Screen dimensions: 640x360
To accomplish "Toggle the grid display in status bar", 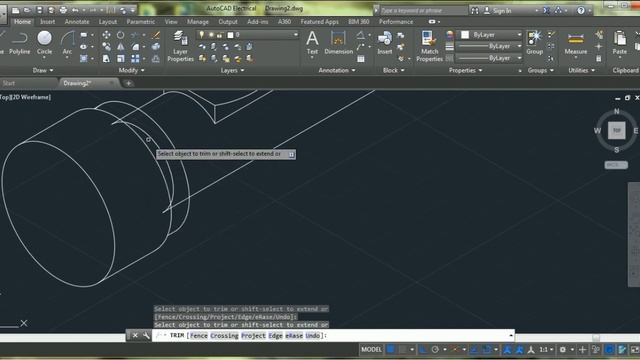I will (x=391, y=349).
